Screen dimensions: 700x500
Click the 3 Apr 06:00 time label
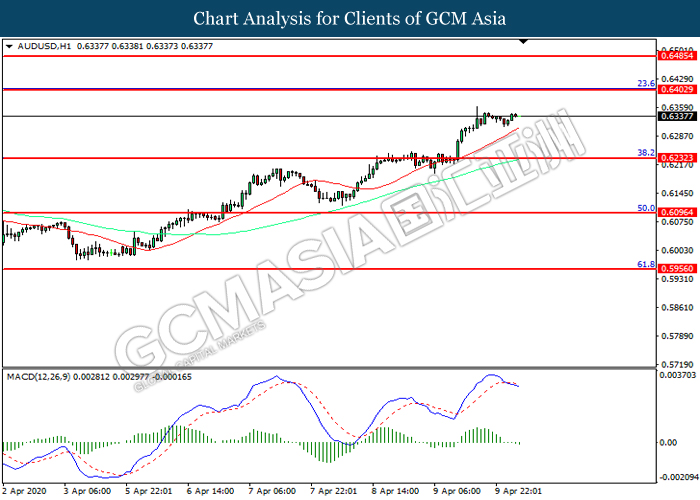click(x=88, y=491)
